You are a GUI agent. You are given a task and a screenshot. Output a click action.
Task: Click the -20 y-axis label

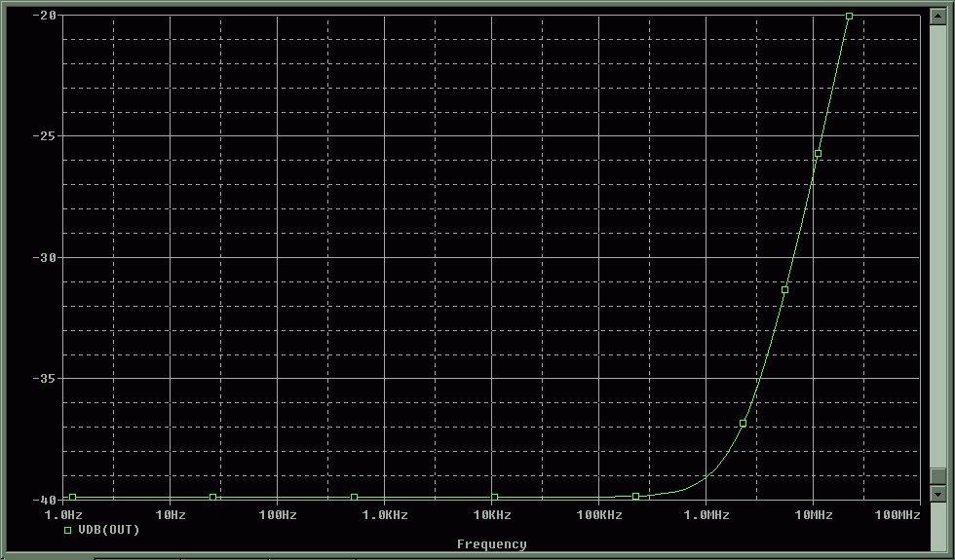[43, 16]
